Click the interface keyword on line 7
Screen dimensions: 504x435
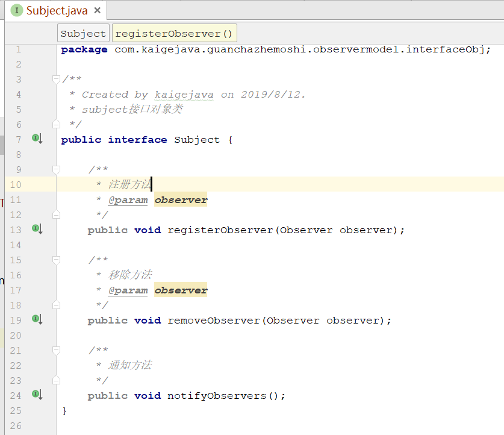pos(137,140)
